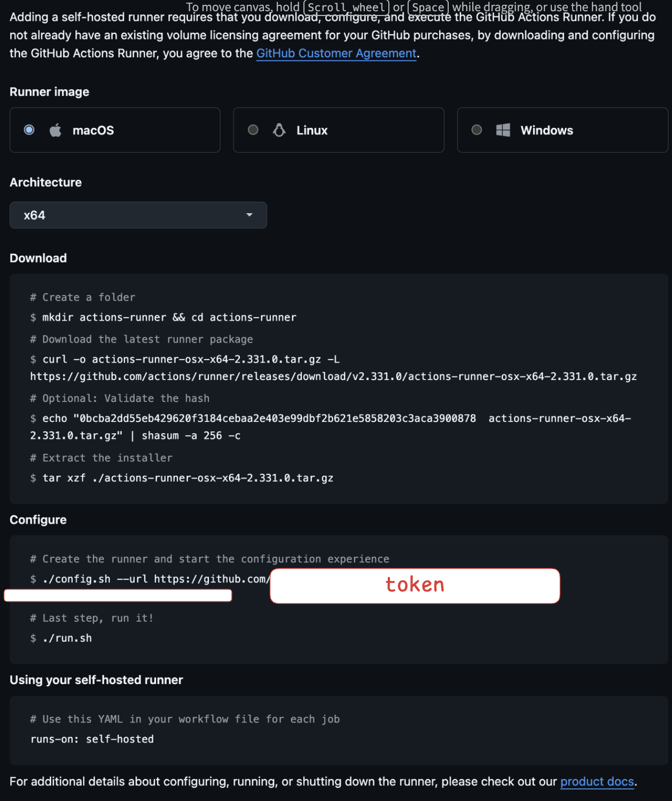The image size is (672, 801).
Task: Click the '# Create a folder' comment
Action: (x=83, y=297)
